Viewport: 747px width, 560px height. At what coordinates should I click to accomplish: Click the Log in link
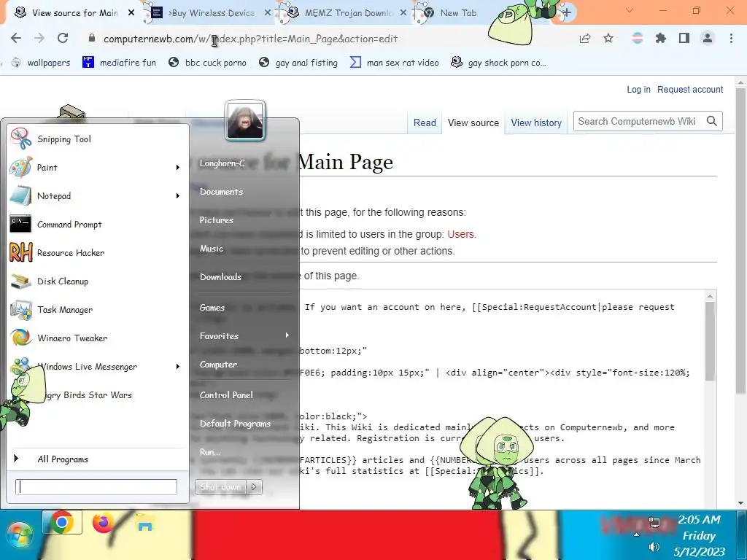pos(638,90)
